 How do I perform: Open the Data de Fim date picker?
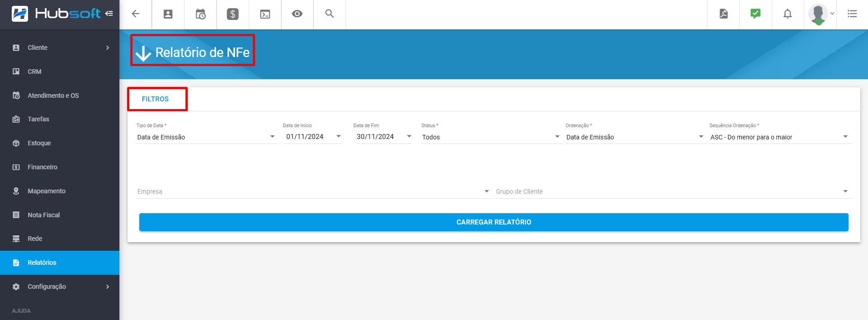click(383, 137)
